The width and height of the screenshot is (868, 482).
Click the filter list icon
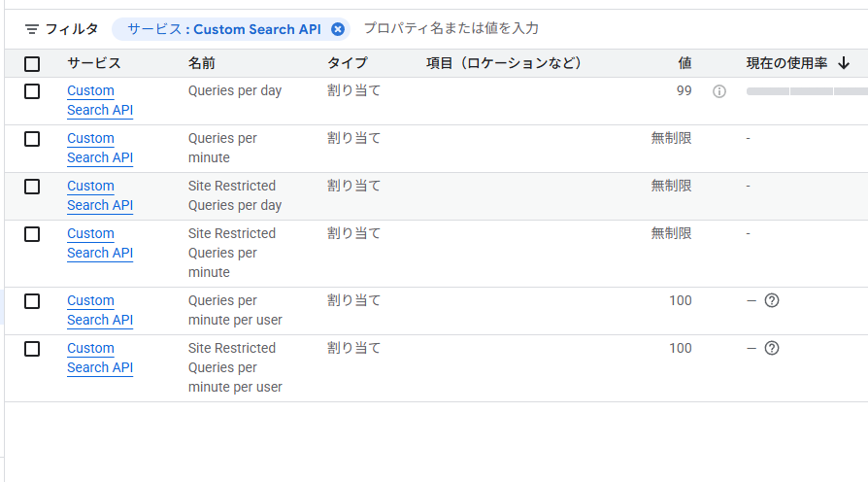[32, 29]
